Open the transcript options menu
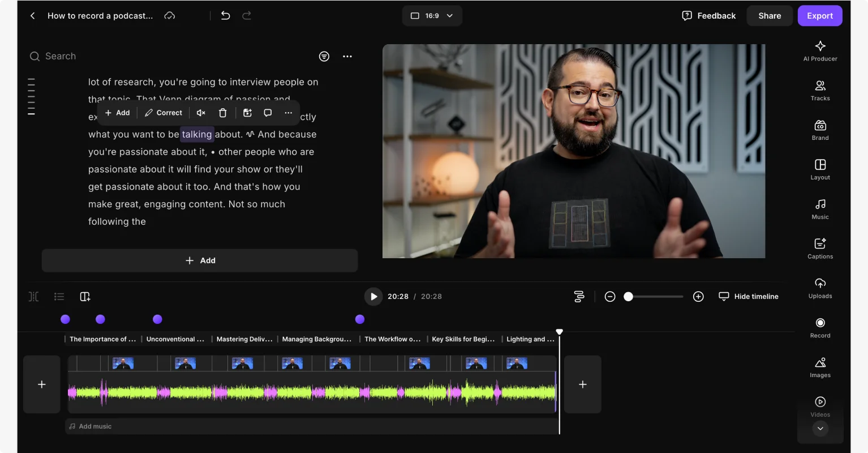The width and height of the screenshot is (868, 453). 347,56
